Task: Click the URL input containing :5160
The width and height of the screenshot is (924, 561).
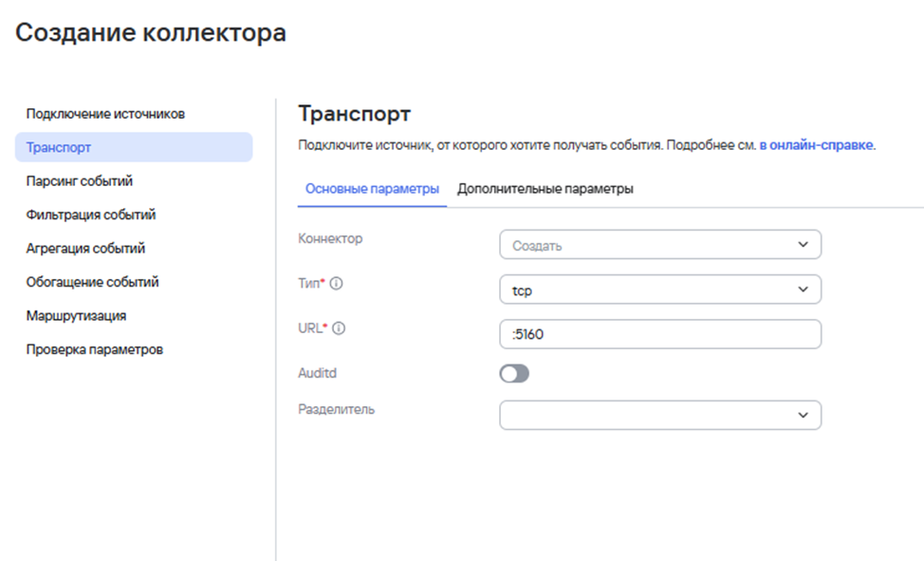Action: 659,333
